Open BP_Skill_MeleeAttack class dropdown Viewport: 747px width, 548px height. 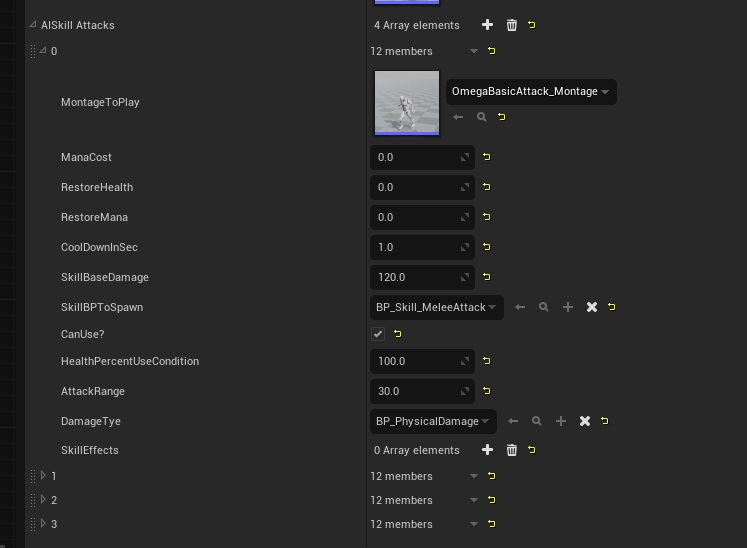pos(436,307)
